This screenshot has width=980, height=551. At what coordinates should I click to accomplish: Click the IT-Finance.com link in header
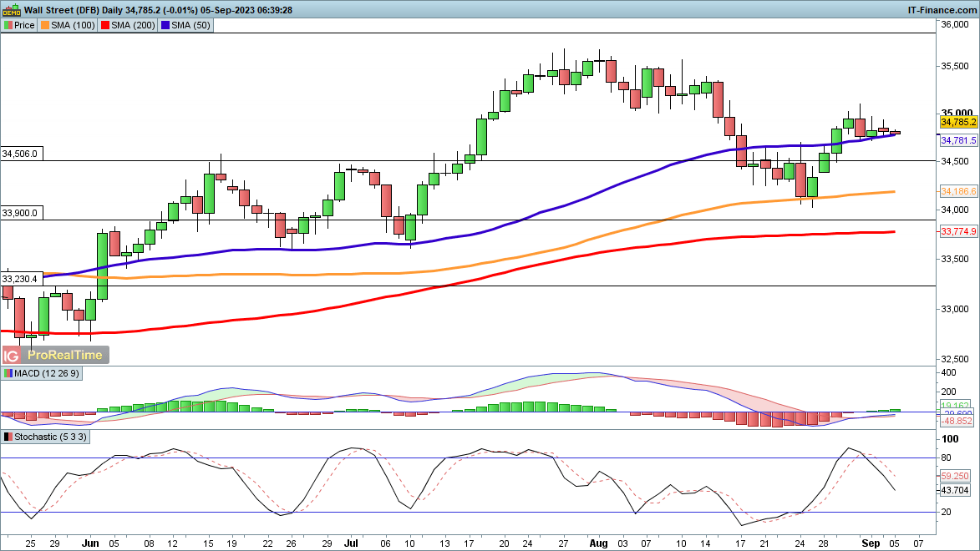pyautogui.click(x=942, y=9)
